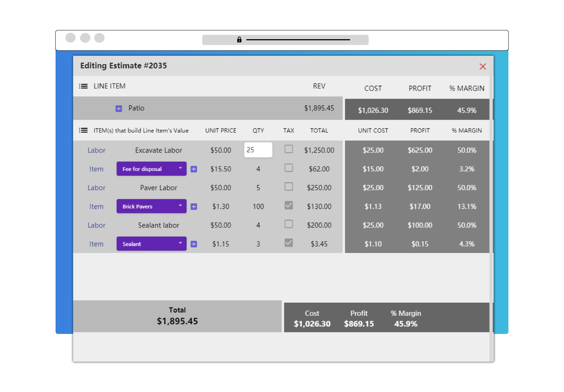The height and width of the screenshot is (392, 564).
Task: Close the Editing Estimate dialog
Action: point(483,66)
